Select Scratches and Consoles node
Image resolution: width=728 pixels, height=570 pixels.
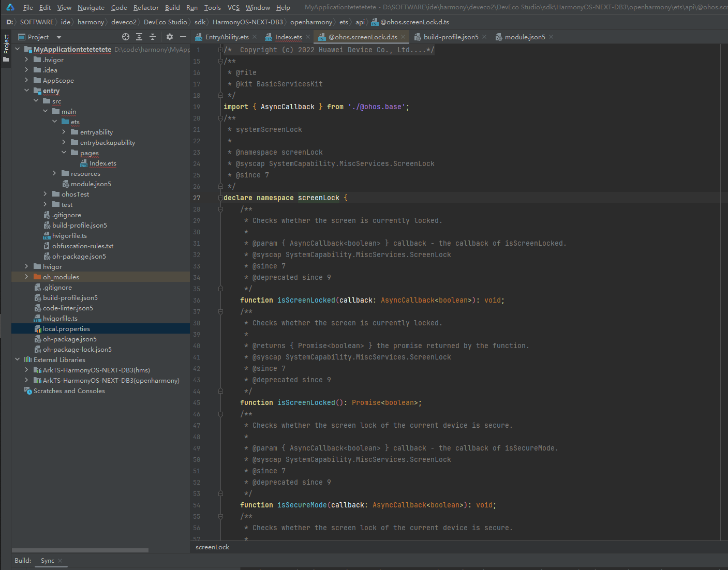69,391
